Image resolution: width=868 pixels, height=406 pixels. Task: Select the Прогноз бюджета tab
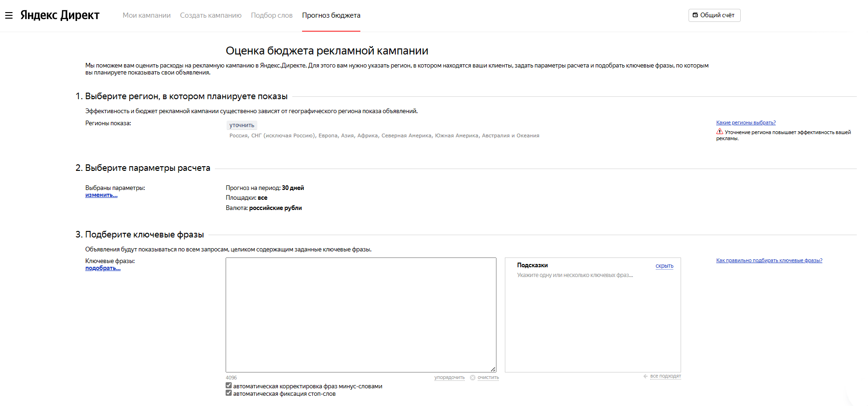331,15
